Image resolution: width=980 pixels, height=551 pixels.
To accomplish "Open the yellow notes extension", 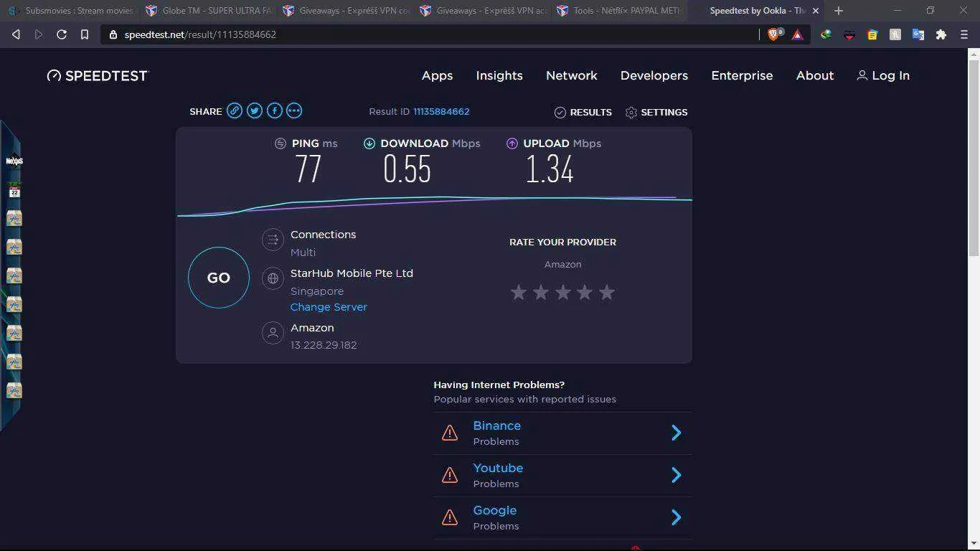I will pyautogui.click(x=872, y=34).
